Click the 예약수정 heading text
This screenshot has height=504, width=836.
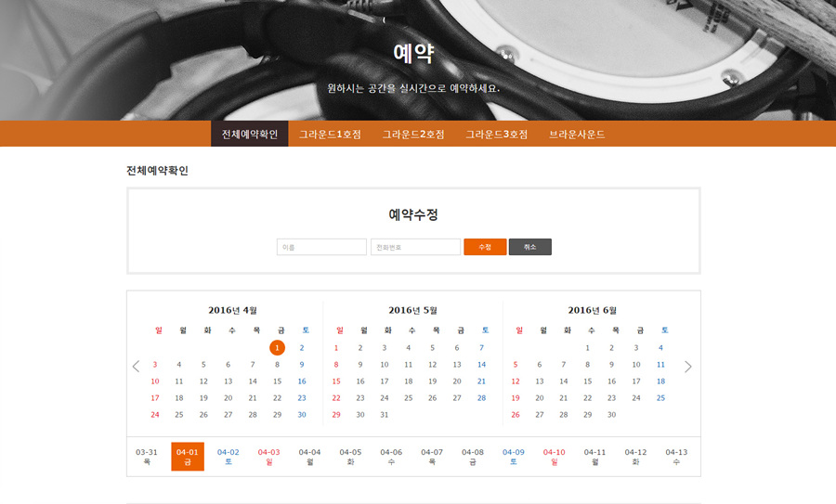click(x=413, y=214)
